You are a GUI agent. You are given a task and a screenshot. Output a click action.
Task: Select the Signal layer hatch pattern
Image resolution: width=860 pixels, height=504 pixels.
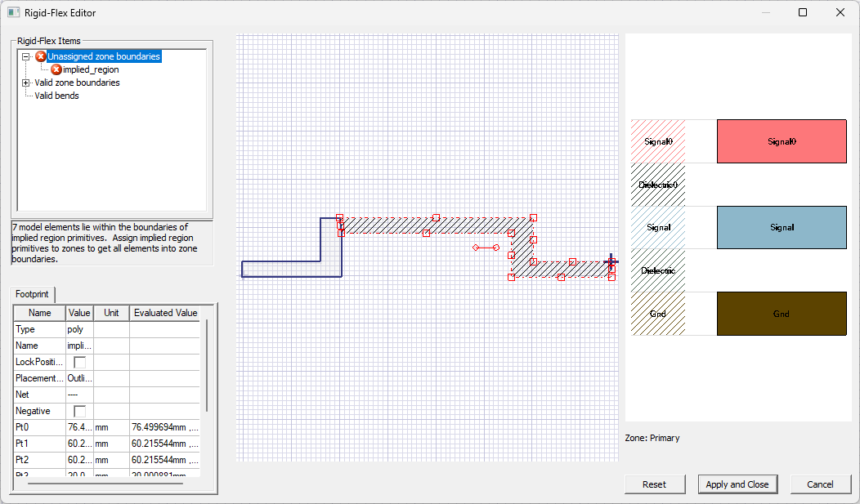pyautogui.click(x=658, y=227)
